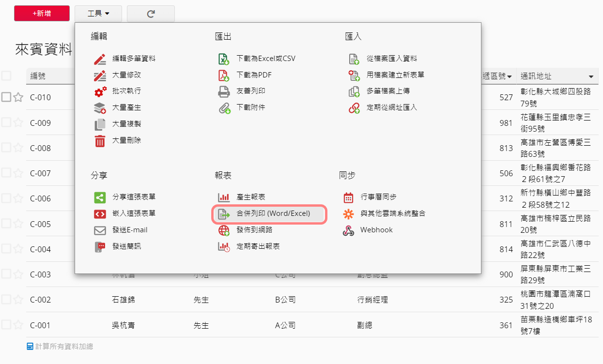603x364 pixels.
Task: Click the Webhook icon
Action: click(348, 230)
